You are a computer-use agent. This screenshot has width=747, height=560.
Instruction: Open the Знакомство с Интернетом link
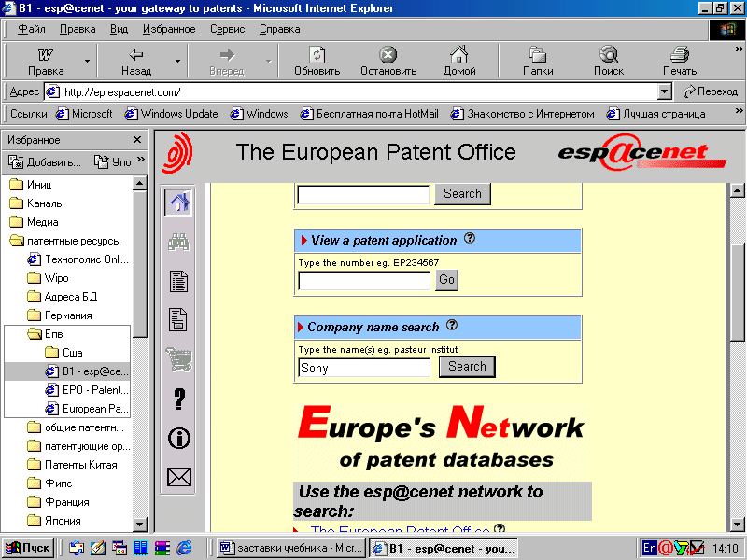(523, 114)
